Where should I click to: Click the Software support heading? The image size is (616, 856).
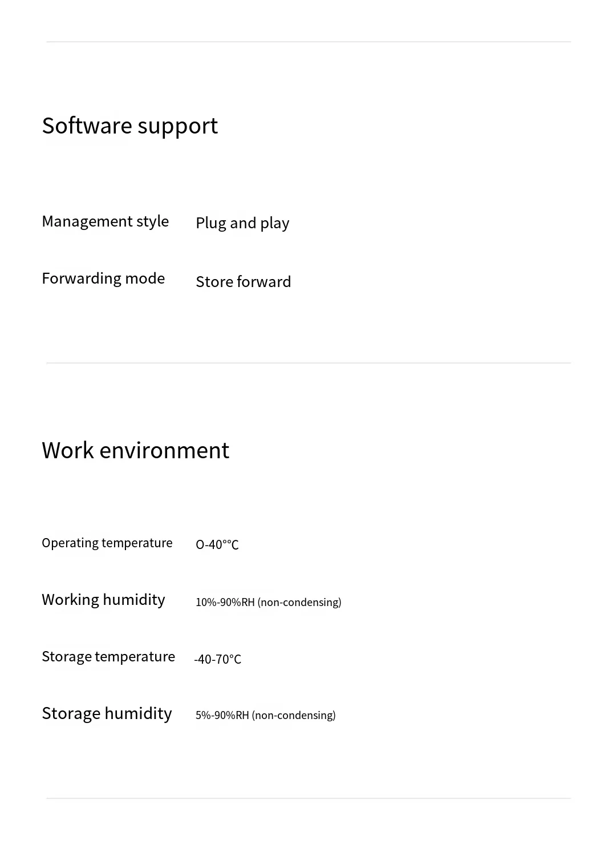129,126
